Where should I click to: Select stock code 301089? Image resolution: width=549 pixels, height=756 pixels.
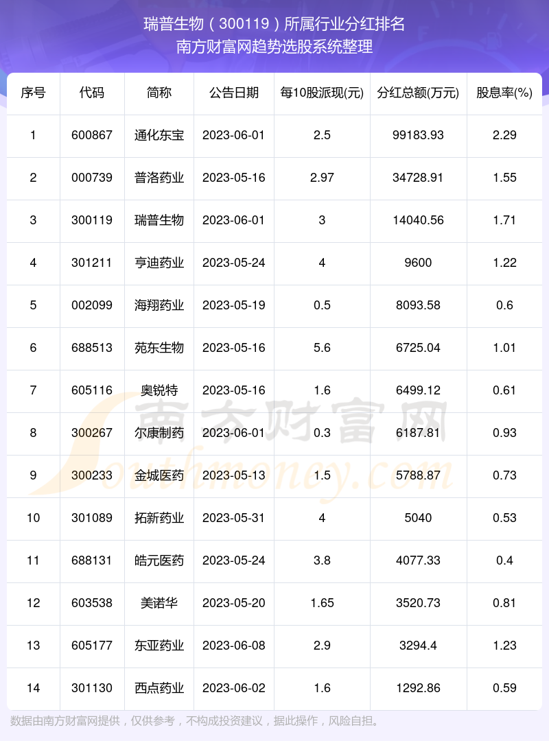92,518
